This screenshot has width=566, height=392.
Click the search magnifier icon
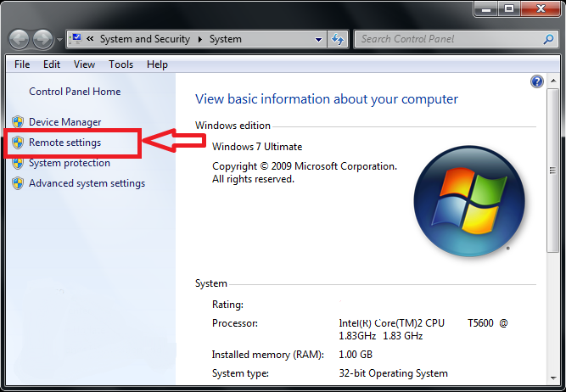pos(548,39)
